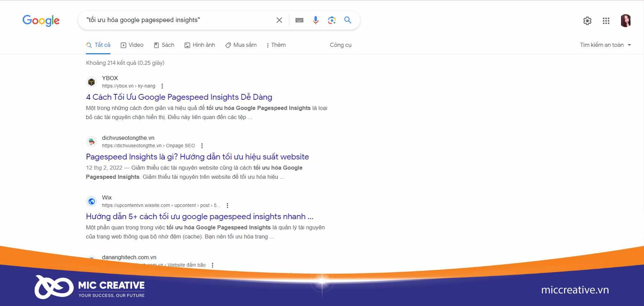Screen dimensions: 644x306
Task: Open Google Lens image search icon
Action: point(332,20)
